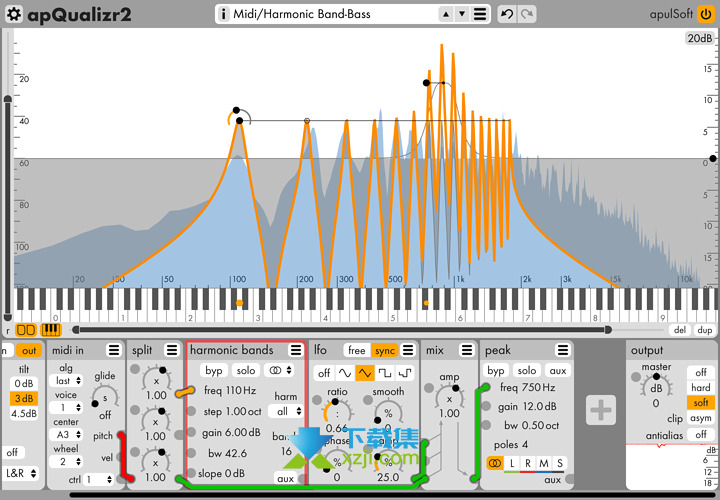This screenshot has width=720, height=500.
Task: Click the glide knob
Action: coord(105,397)
